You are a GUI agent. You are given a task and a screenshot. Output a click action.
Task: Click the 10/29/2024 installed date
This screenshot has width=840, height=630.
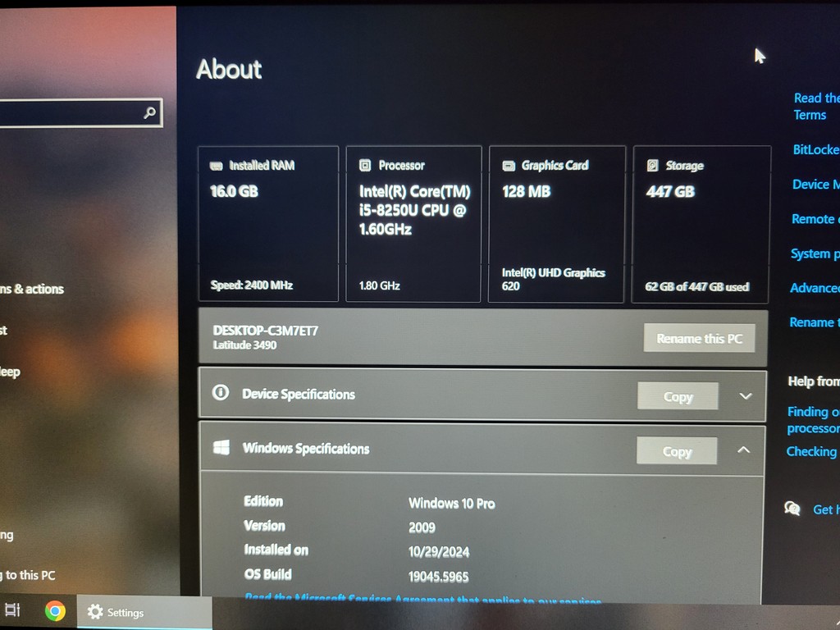(439, 552)
